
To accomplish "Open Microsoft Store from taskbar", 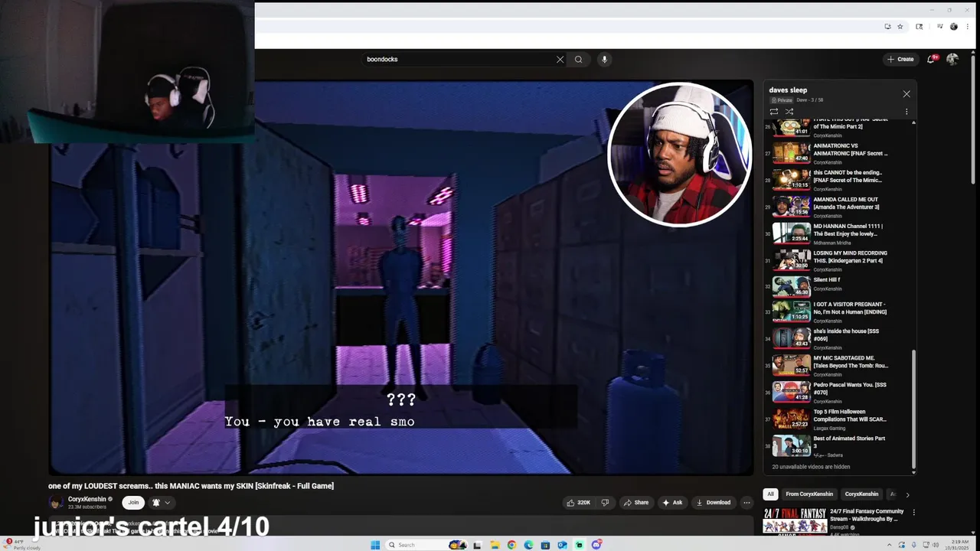I will click(545, 545).
